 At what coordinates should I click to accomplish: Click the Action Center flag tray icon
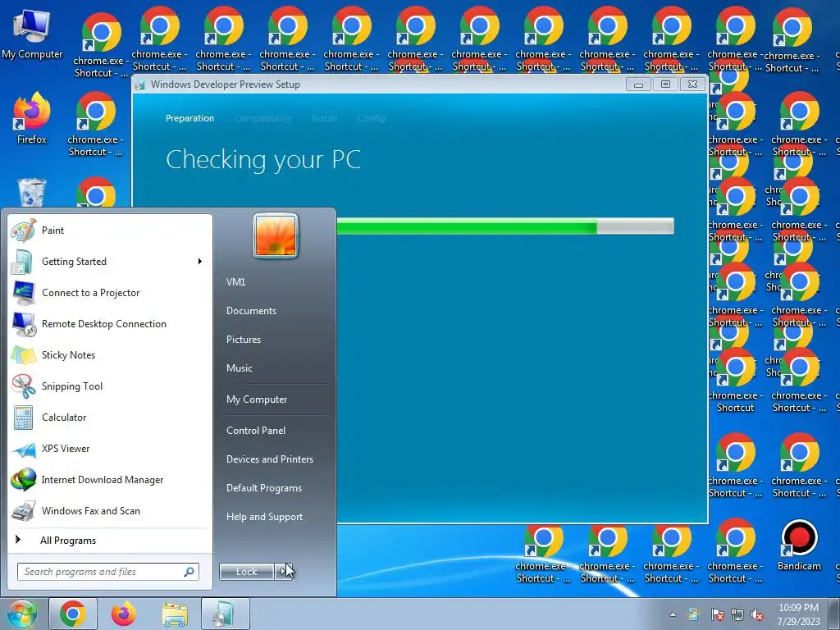point(717,615)
